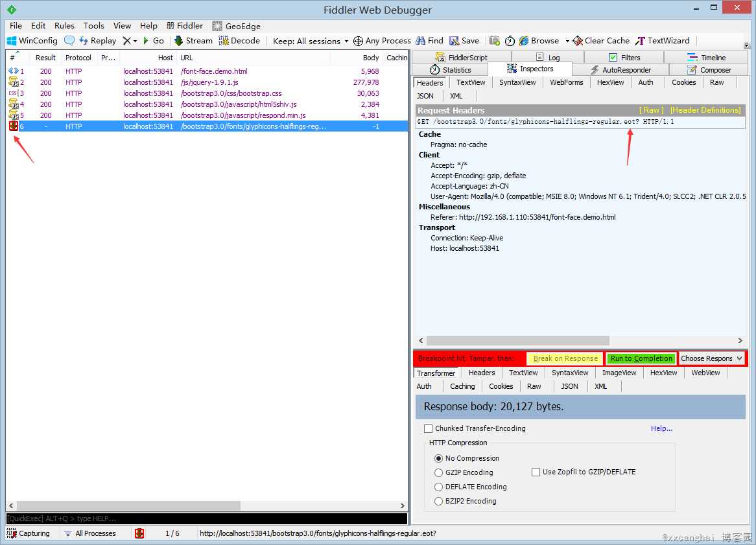Toggle Stream mode

(193, 41)
